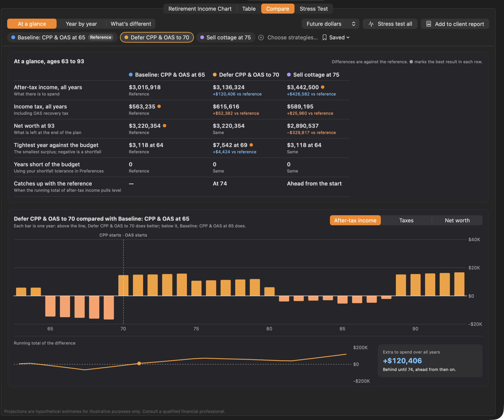
Task: Select the Baseline: CPP & OAS at 65 chip
Action: tap(62, 37)
